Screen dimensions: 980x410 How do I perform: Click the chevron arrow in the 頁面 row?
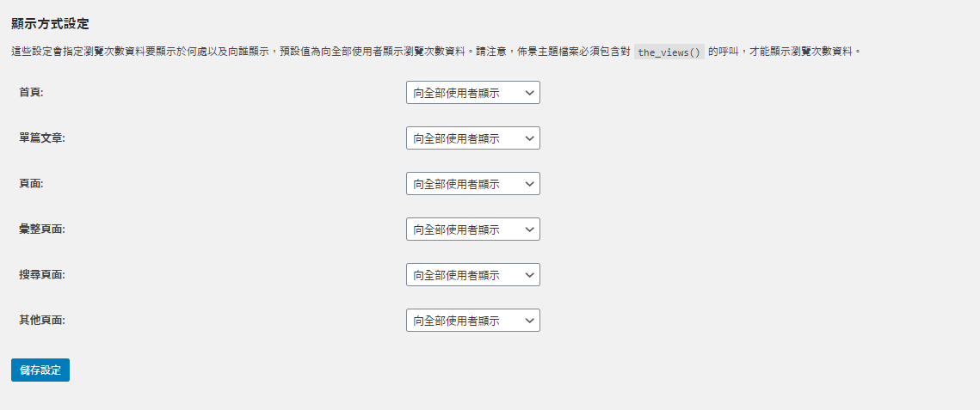(528, 184)
